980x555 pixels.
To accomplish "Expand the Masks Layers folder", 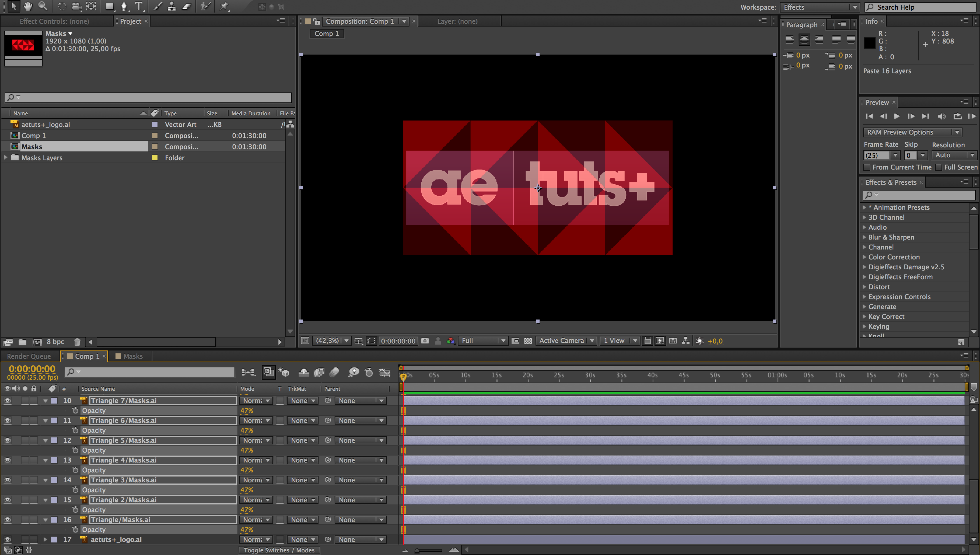I will 5,158.
